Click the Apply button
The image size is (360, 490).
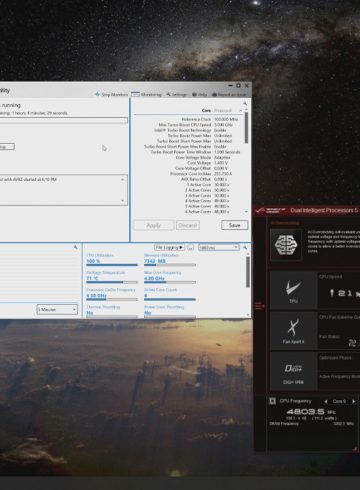(154, 225)
